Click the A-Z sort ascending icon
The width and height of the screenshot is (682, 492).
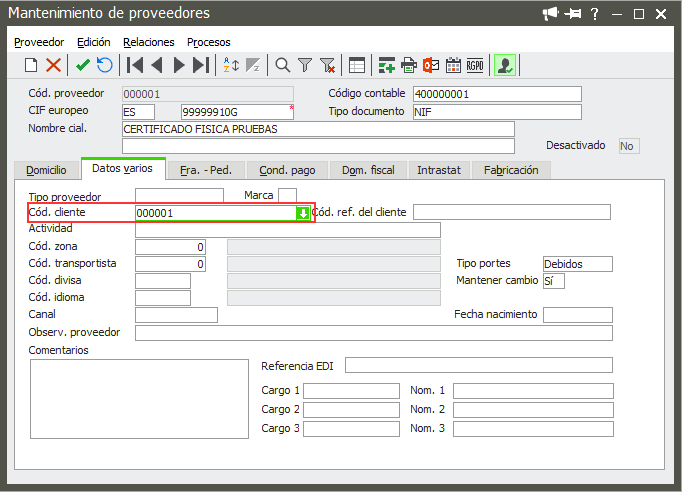click(x=231, y=65)
